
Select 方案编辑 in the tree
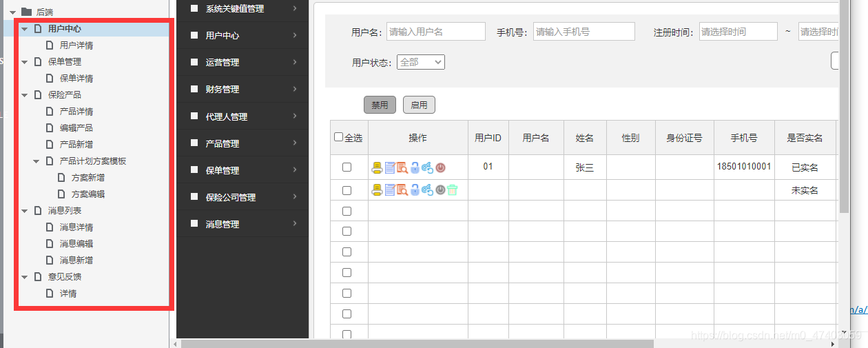click(x=87, y=194)
